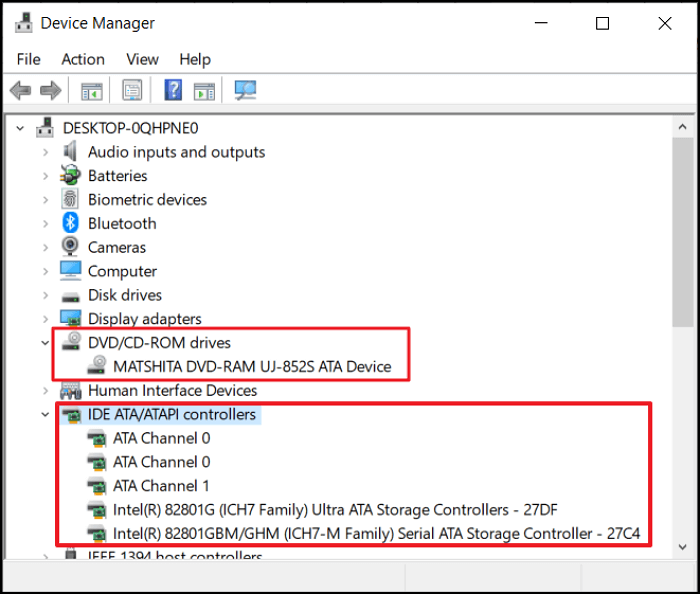The width and height of the screenshot is (700, 594).
Task: Expand the Human Interface Devices category
Action: (x=46, y=390)
